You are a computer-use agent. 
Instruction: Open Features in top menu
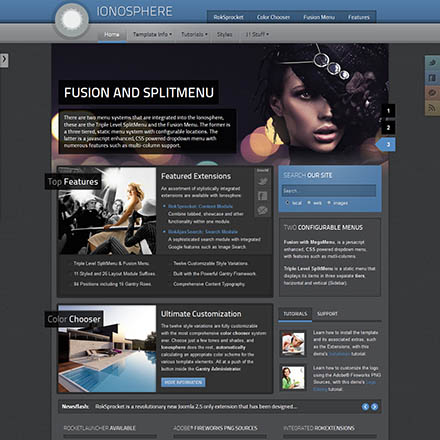tap(359, 17)
